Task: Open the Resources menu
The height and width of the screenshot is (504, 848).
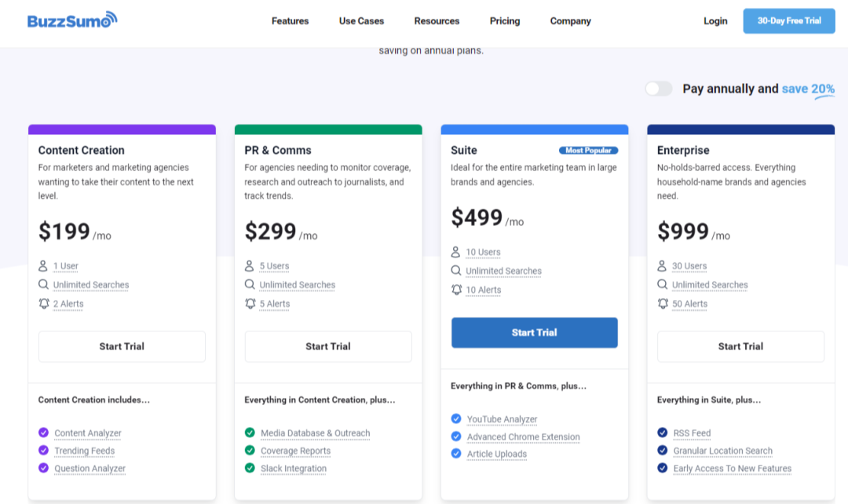Action: point(437,21)
